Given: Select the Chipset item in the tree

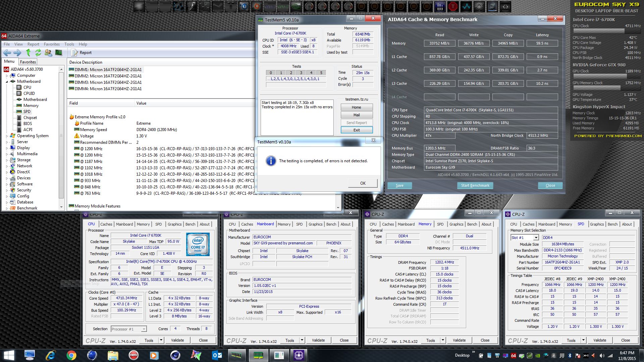Looking at the screenshot, I should pos(30,118).
